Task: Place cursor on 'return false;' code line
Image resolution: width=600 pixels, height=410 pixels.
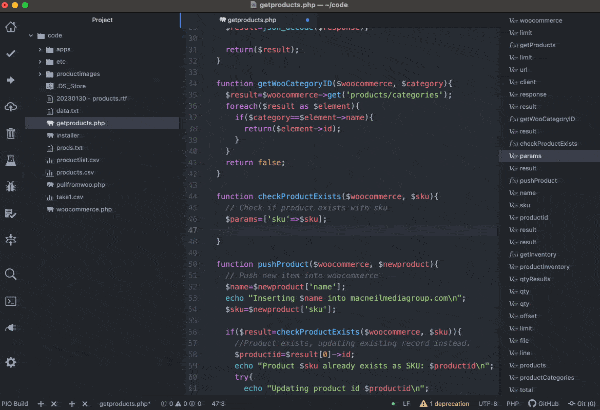Action: coord(255,162)
